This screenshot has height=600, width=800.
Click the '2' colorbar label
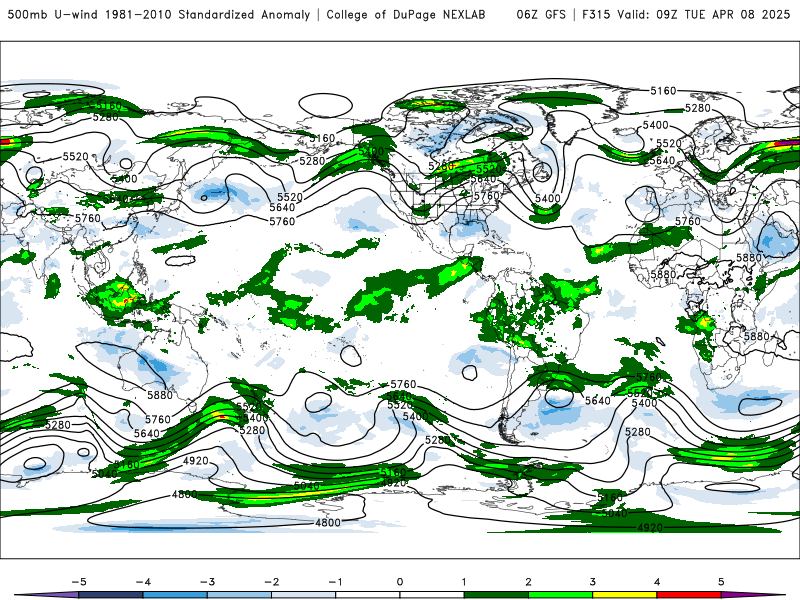tap(528, 582)
